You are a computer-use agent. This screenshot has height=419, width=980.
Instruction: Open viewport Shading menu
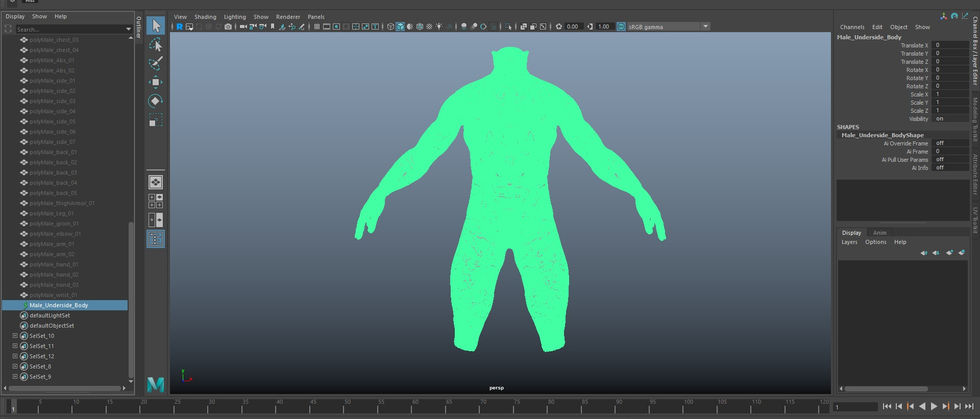click(205, 17)
